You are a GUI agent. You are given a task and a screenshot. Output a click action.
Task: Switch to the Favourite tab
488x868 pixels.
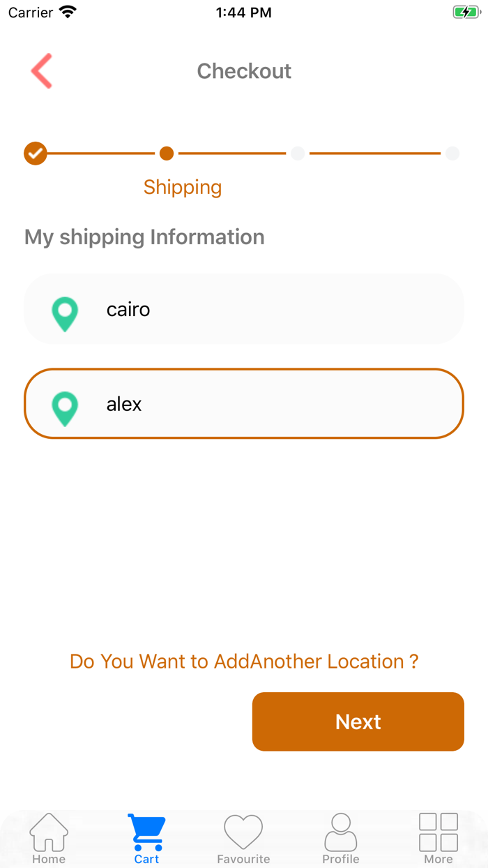tap(243, 839)
